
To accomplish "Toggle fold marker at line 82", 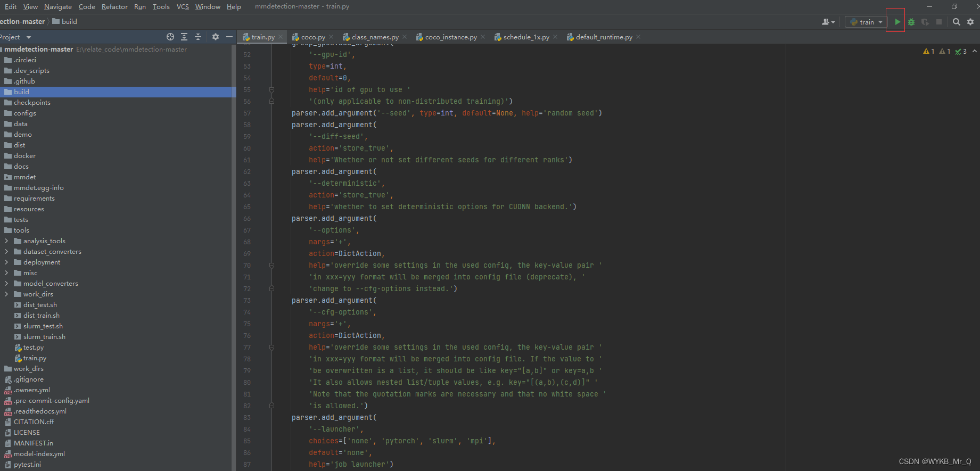I will (x=271, y=406).
